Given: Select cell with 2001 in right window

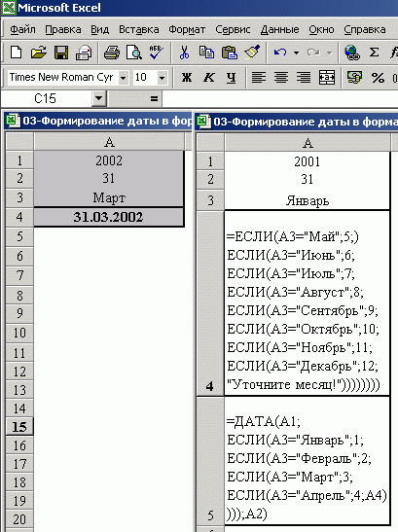Looking at the screenshot, I should coord(307,161).
